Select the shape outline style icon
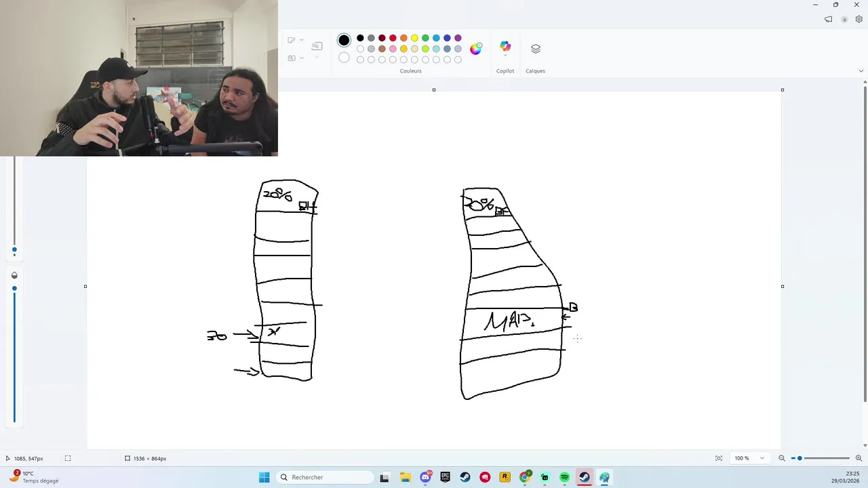Image resolution: width=868 pixels, height=488 pixels. [x=292, y=40]
